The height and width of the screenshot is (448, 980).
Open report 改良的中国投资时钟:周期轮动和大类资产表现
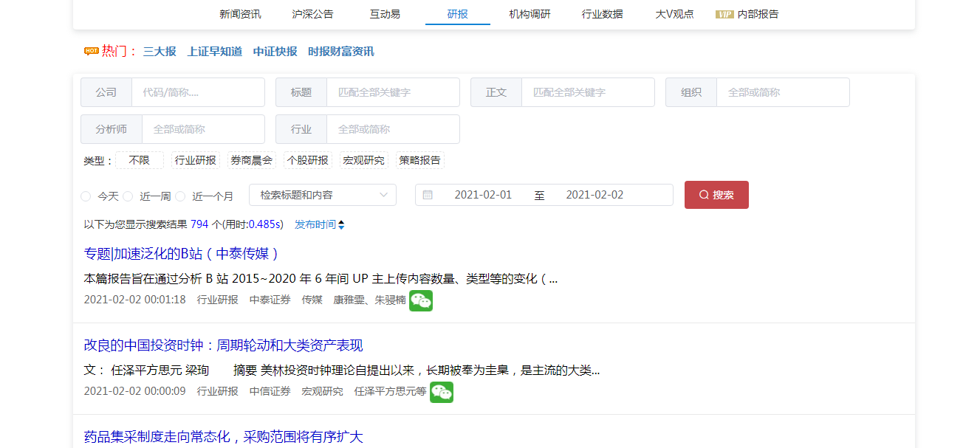tap(224, 345)
